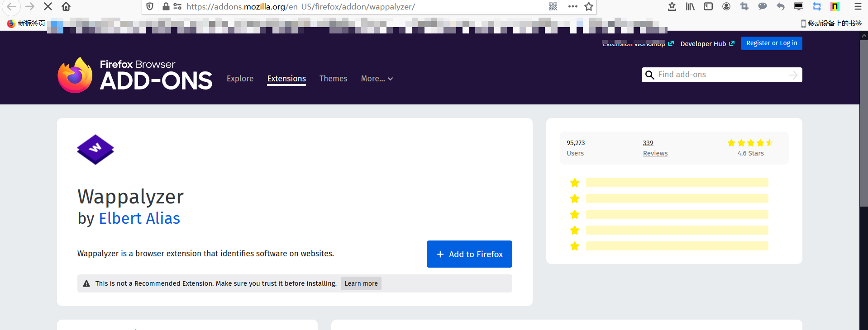Click the address bar URL
This screenshot has width=868, height=330.
[x=300, y=7]
